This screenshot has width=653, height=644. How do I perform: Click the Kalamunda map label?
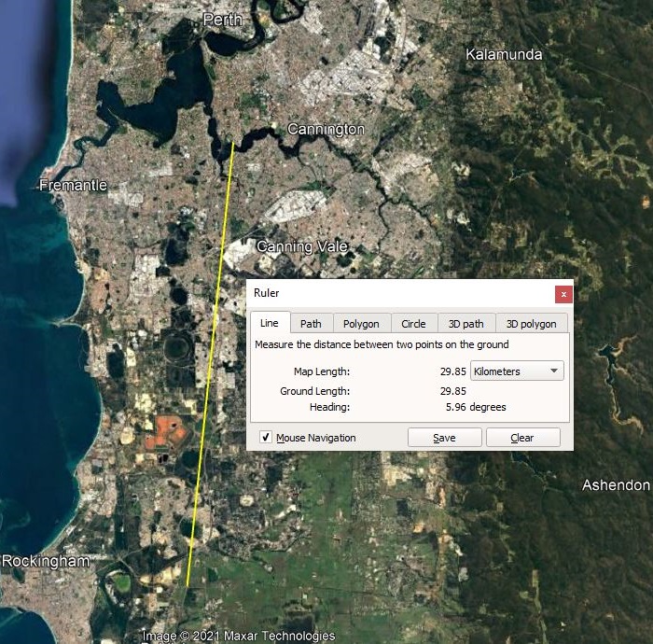click(x=504, y=54)
